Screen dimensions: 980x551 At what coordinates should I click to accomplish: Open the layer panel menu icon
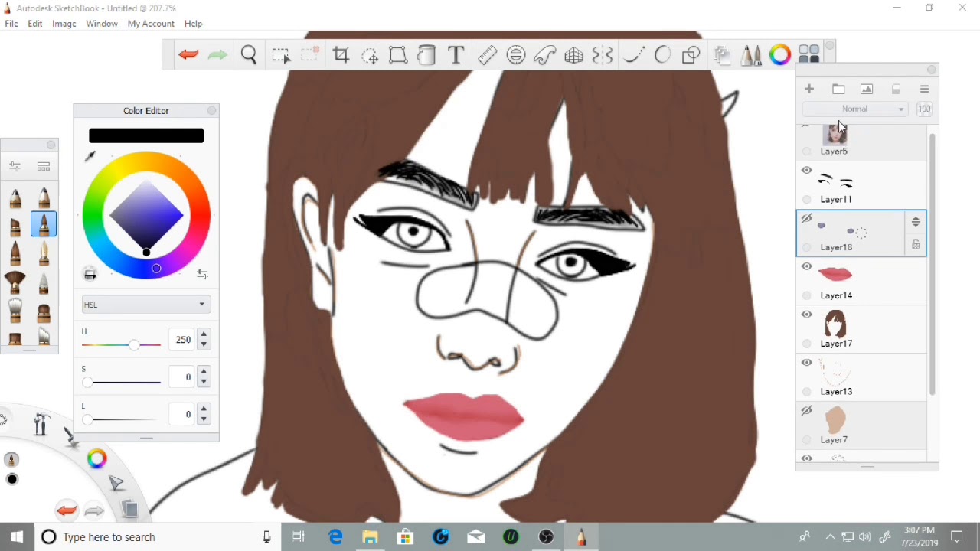924,89
